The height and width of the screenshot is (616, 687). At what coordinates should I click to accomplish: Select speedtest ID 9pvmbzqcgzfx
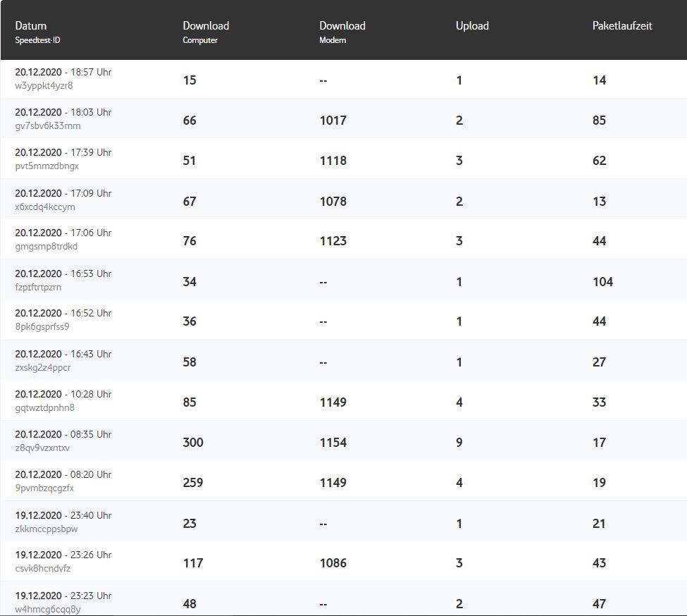(44, 488)
